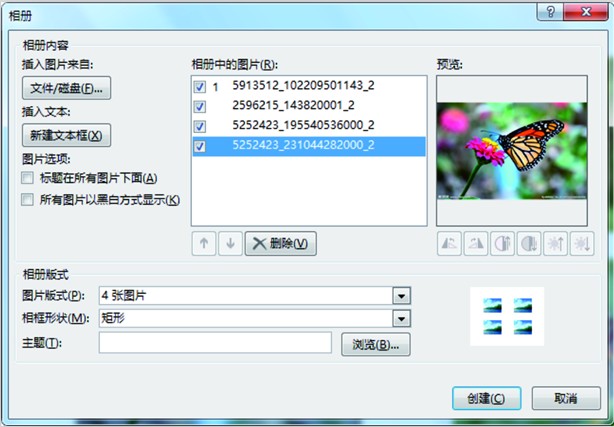Click the four-picture layout preview thumbnail
Screen dimensions: 614x427
pyautogui.click(x=507, y=316)
